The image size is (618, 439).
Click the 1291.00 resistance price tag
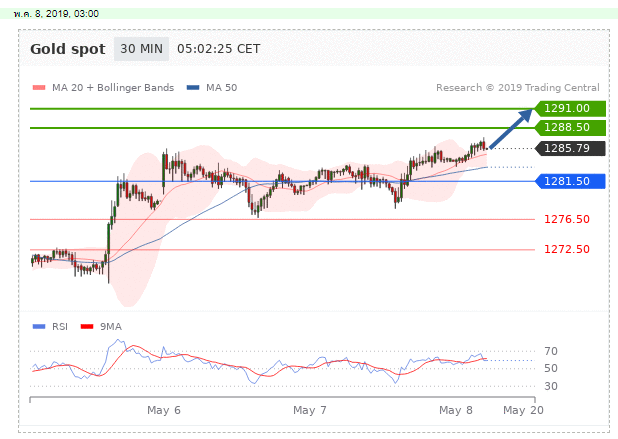(x=570, y=108)
